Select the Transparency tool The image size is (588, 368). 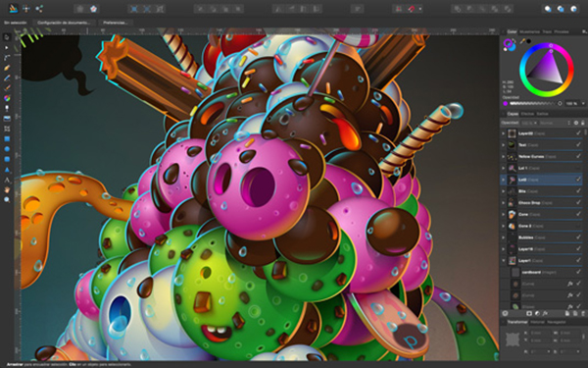[7, 109]
